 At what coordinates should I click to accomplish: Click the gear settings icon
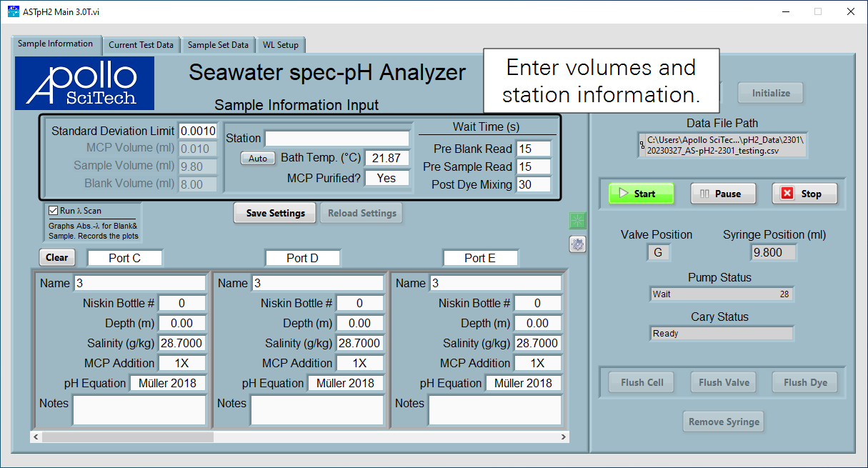pyautogui.click(x=578, y=244)
